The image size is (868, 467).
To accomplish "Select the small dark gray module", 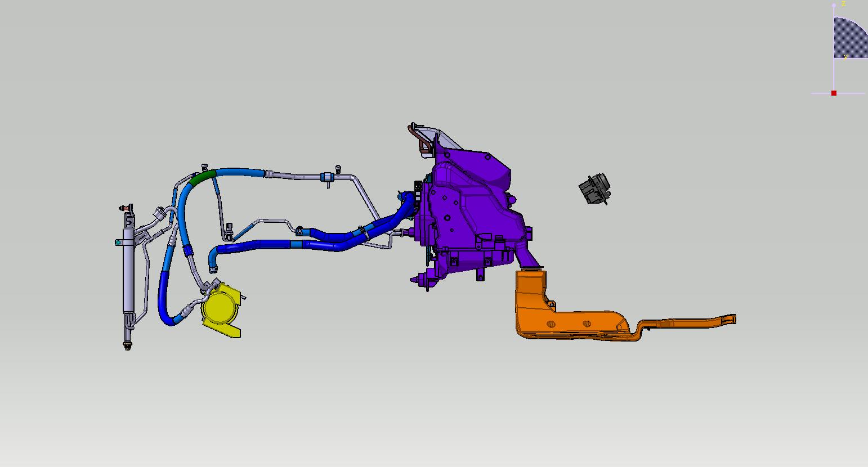I will coord(594,188).
